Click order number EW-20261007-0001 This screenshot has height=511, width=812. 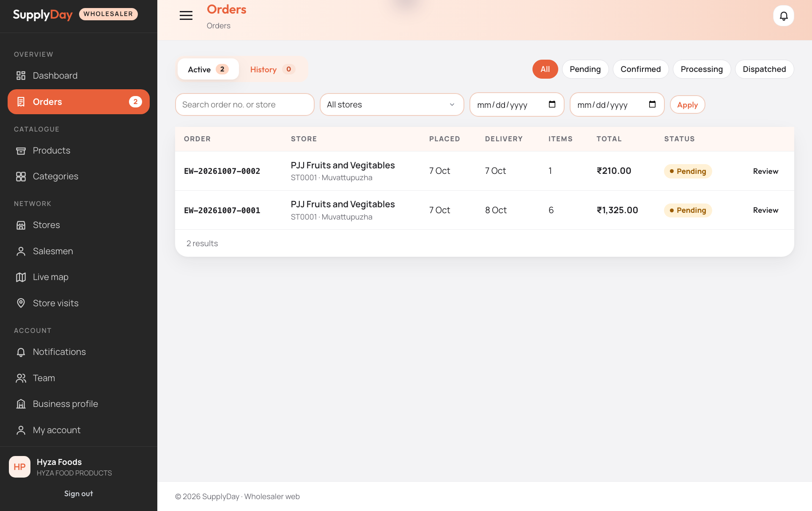coord(222,210)
